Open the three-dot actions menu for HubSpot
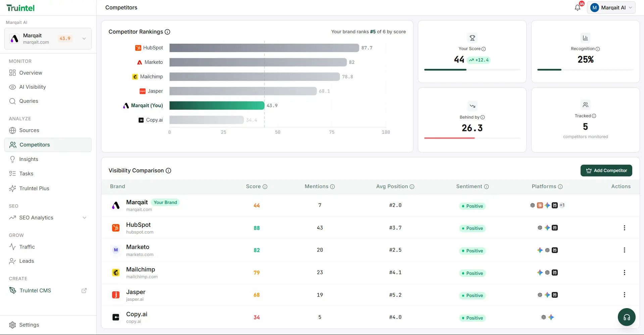 pos(625,228)
